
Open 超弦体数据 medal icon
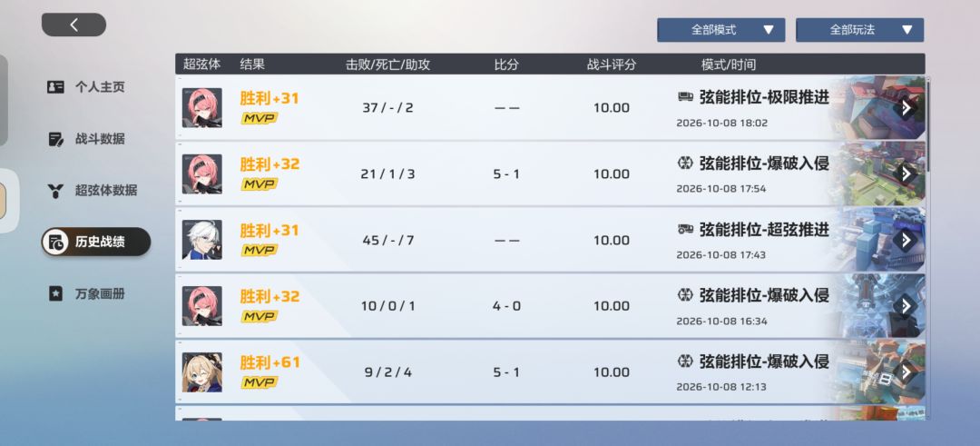coord(55,191)
